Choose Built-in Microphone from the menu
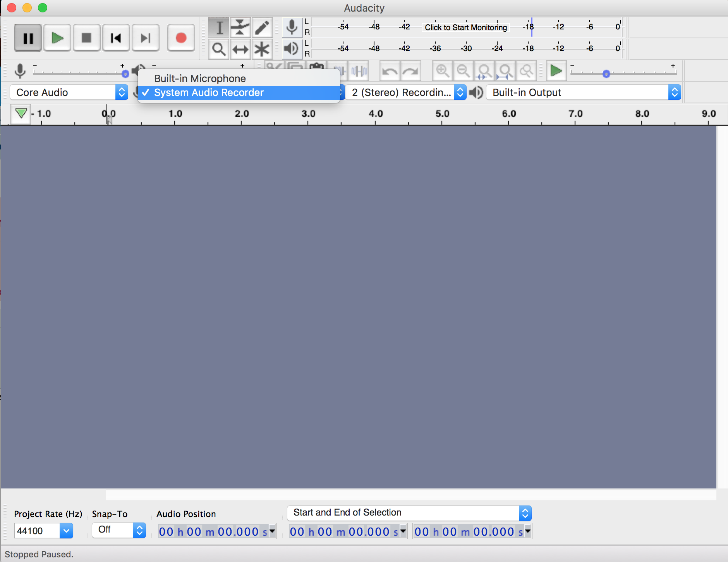The image size is (728, 562). coord(199,78)
